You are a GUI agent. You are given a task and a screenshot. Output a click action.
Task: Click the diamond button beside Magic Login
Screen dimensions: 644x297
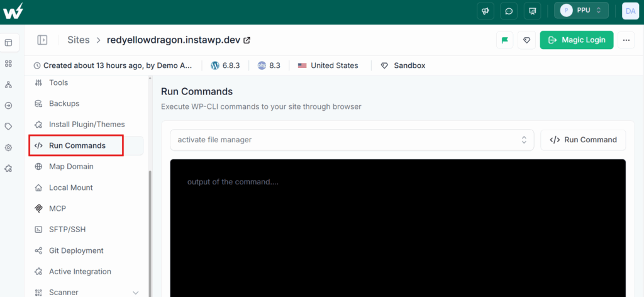click(x=526, y=40)
